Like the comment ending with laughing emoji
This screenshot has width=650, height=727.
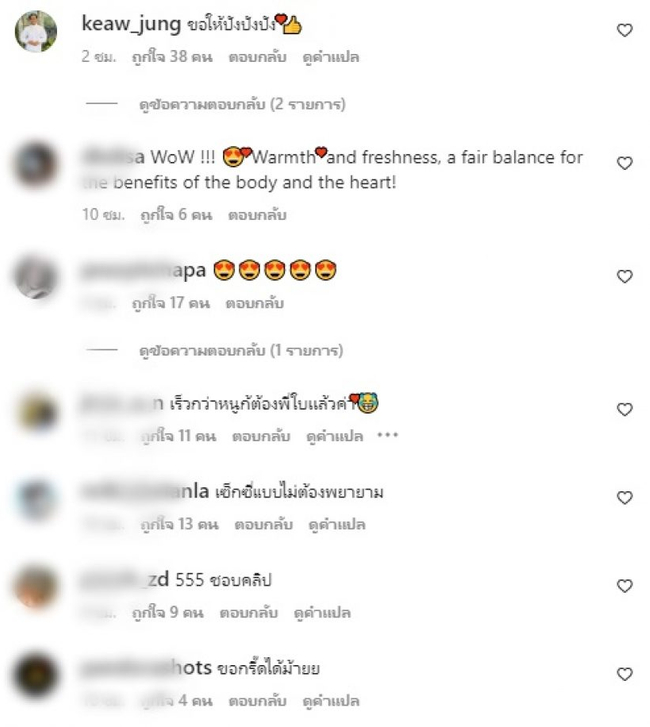point(625,409)
